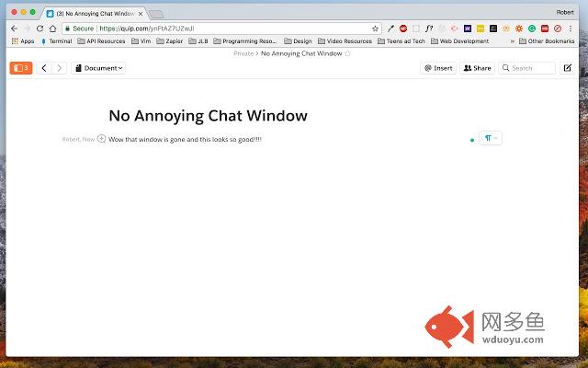Open the Programming Reso... bookmark folder
Viewport: 588px width, 368px height.
point(245,41)
